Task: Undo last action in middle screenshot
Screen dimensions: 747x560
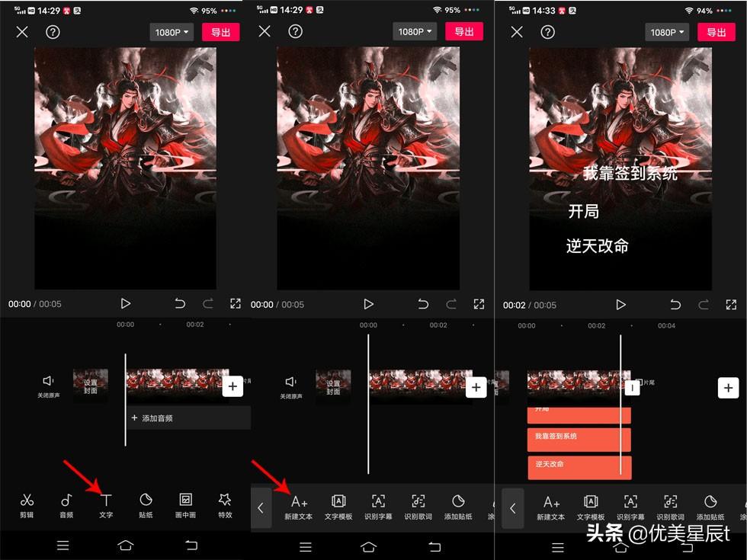Action: click(422, 304)
